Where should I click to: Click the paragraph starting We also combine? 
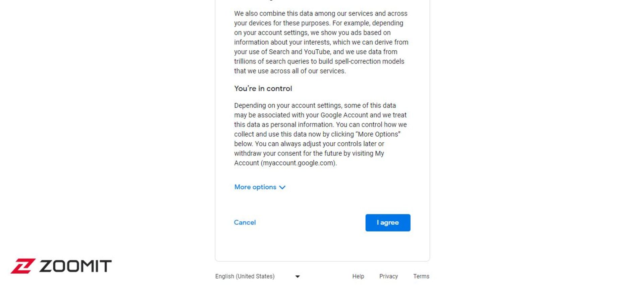(321, 42)
